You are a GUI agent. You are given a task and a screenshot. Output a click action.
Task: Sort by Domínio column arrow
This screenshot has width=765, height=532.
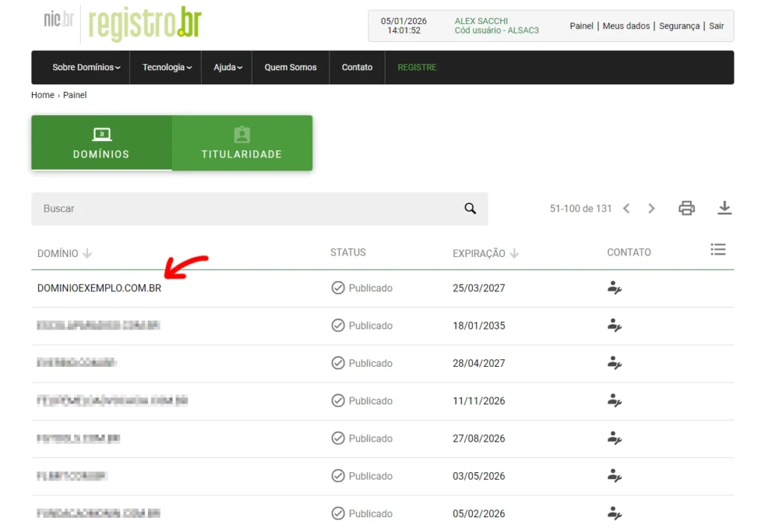(x=87, y=254)
